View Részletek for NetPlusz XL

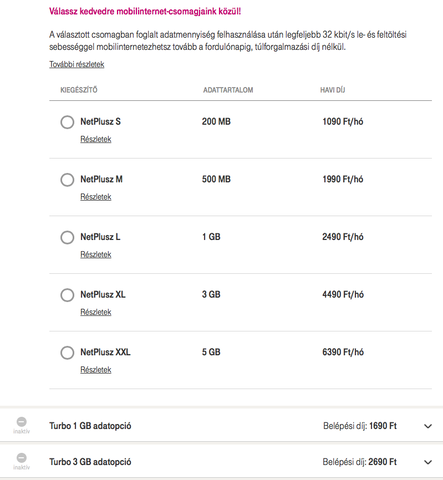[96, 312]
